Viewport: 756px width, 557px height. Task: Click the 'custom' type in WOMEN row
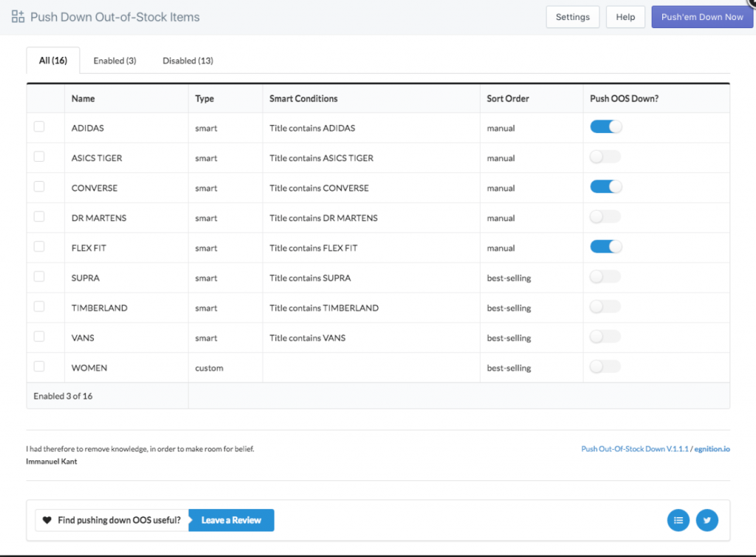pyautogui.click(x=209, y=367)
